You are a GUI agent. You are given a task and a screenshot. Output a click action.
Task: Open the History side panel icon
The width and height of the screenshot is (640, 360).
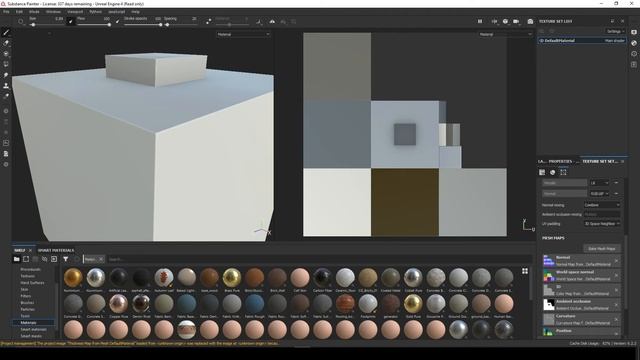634,53
